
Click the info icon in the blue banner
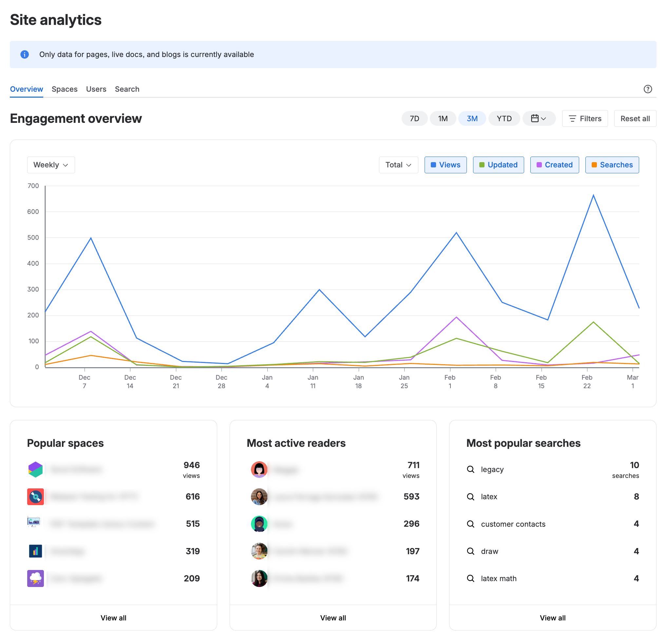point(25,54)
